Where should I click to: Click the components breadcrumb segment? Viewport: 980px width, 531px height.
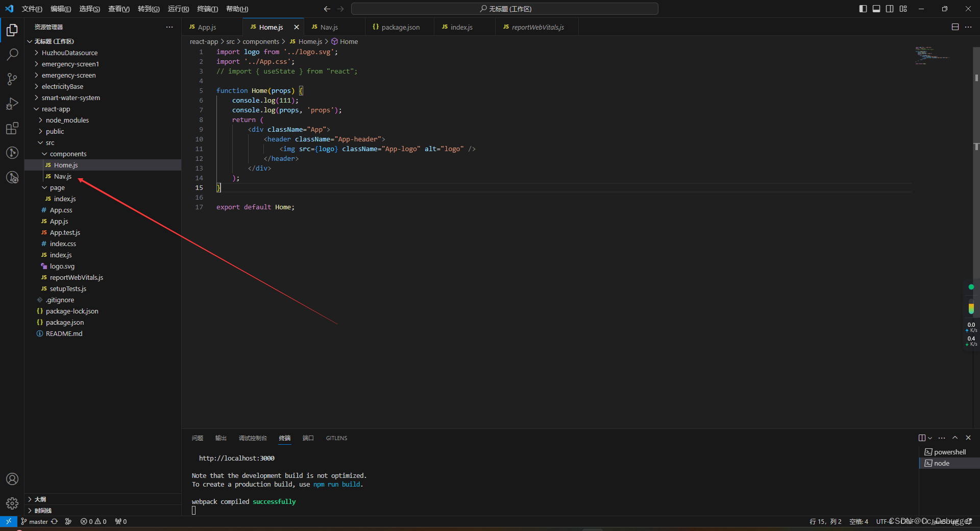pyautogui.click(x=261, y=41)
